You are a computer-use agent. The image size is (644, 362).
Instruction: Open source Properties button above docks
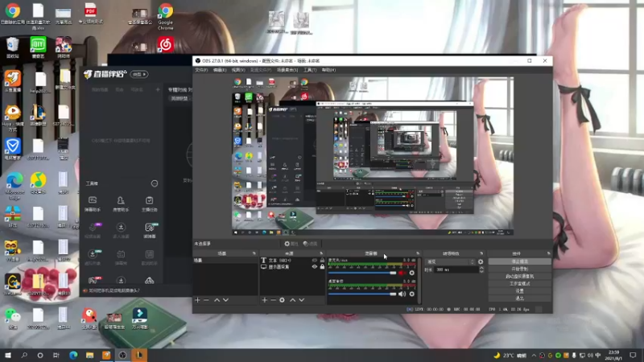pyautogui.click(x=291, y=244)
